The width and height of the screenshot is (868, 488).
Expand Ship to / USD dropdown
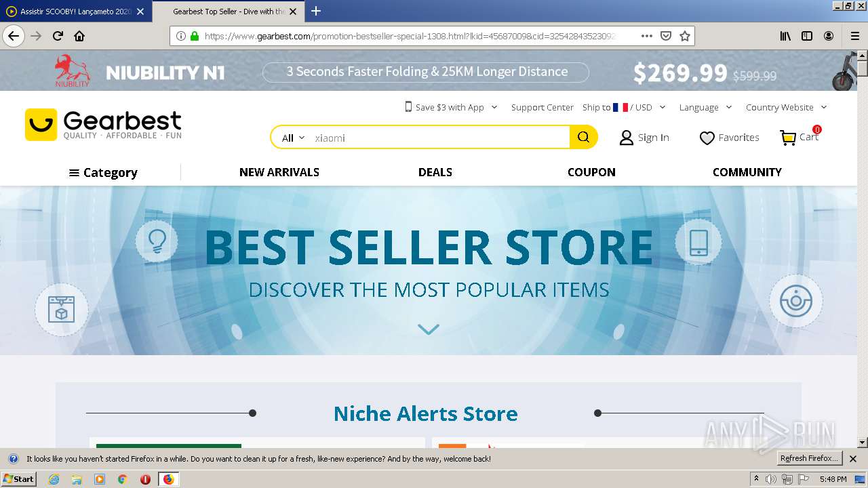624,107
